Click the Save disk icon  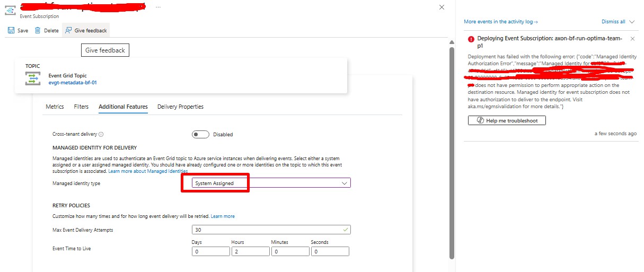(11, 30)
